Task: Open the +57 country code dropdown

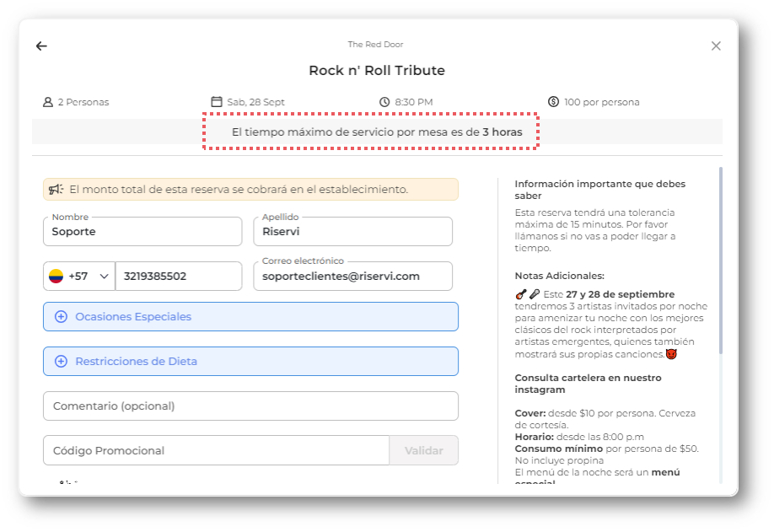Action: point(79,277)
